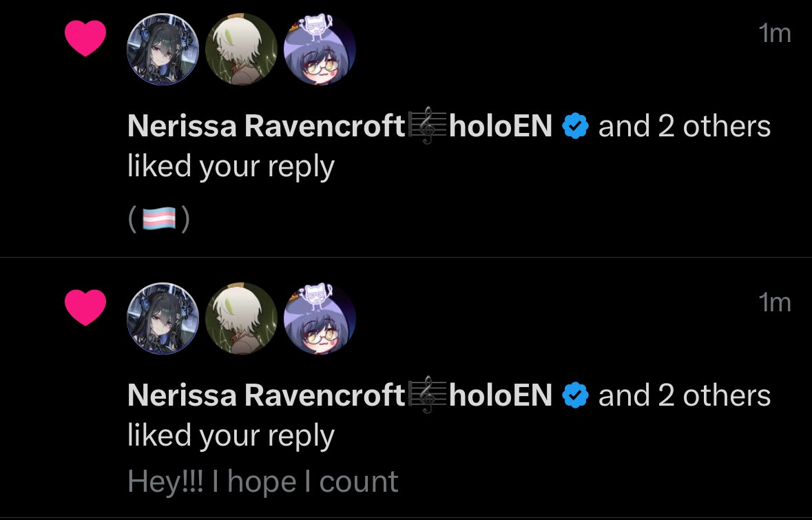The width and height of the screenshot is (812, 520).
Task: Click the 1m timestamp on first notification
Action: 775,34
